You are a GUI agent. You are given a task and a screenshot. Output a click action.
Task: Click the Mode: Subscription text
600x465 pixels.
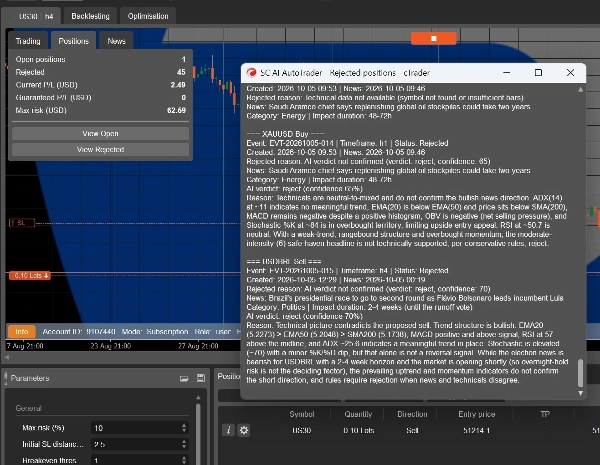pos(155,332)
